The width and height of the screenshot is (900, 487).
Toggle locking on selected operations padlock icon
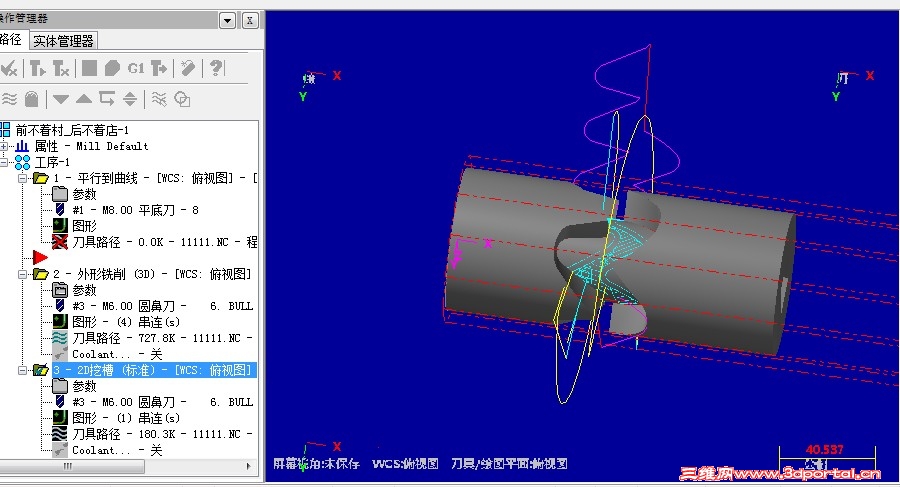32,99
